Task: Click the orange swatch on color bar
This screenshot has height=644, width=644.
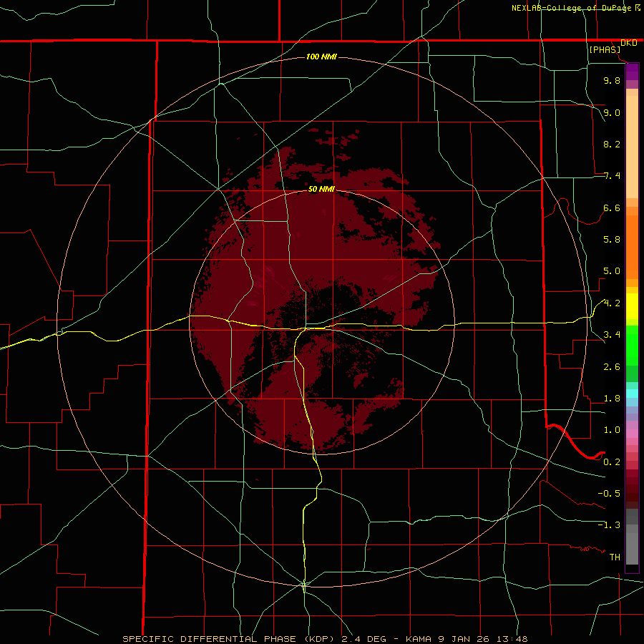Action: click(x=632, y=246)
